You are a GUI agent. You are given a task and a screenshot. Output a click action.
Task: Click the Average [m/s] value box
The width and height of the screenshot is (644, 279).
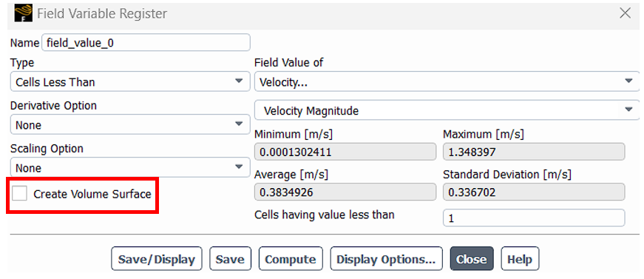pyautogui.click(x=345, y=192)
